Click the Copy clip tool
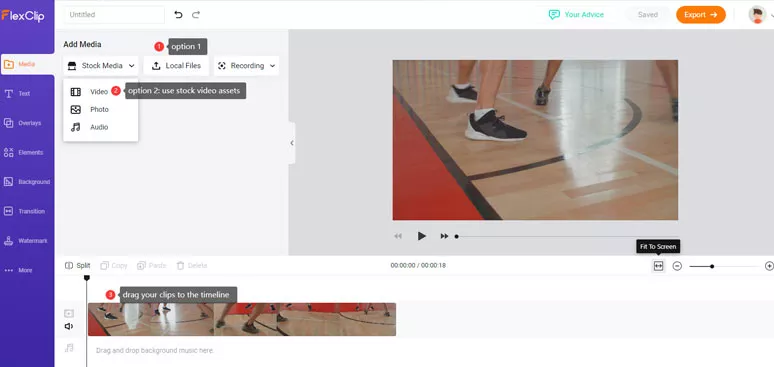This screenshot has width=774, height=367. [114, 266]
